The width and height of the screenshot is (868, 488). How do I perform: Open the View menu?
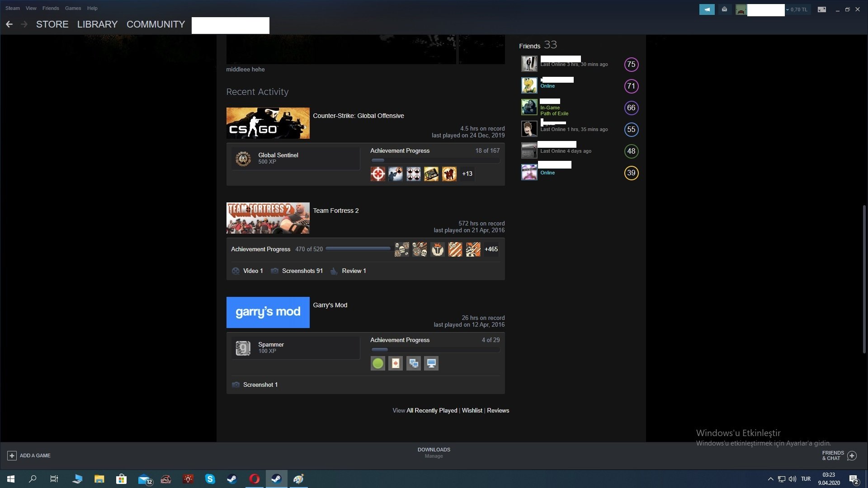tap(31, 8)
